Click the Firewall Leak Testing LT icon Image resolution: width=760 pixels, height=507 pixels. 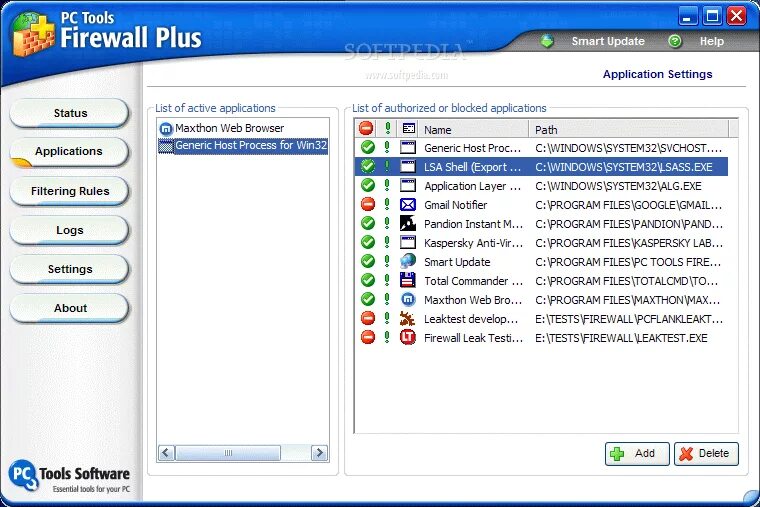point(408,337)
